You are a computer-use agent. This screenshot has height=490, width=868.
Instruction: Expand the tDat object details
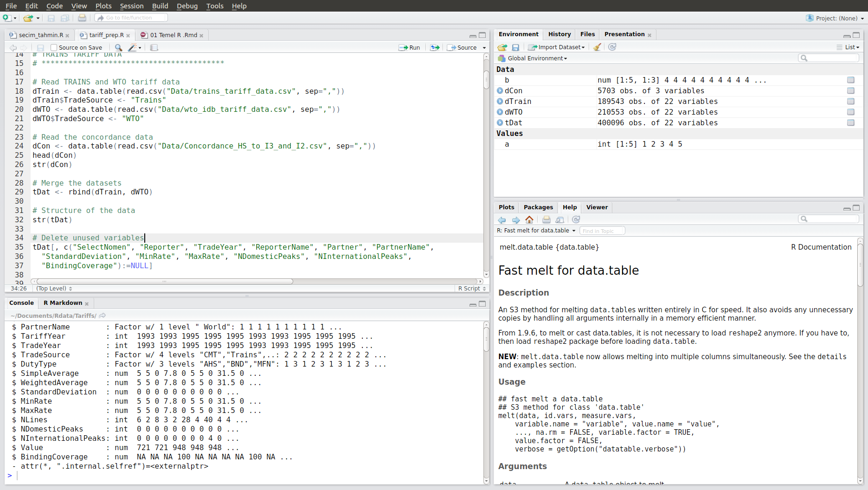tap(500, 123)
